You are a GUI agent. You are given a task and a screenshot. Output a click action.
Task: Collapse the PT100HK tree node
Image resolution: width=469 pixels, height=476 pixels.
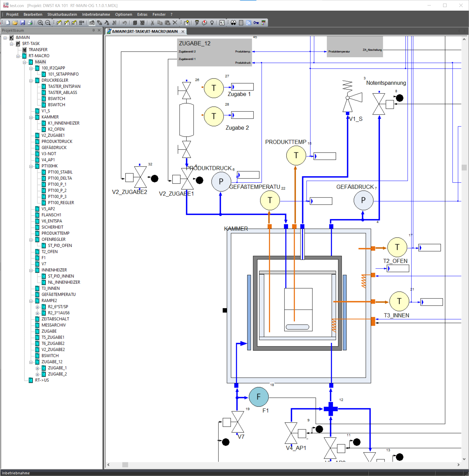point(31,166)
